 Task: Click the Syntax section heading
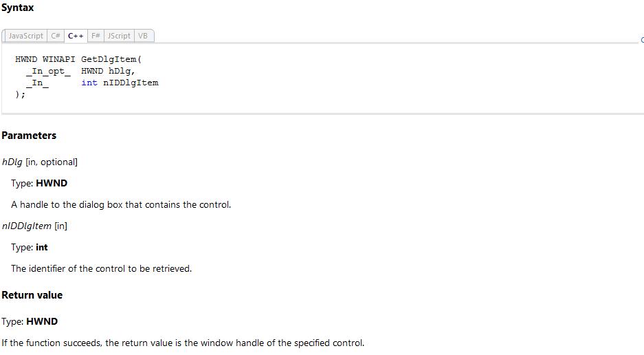point(18,8)
